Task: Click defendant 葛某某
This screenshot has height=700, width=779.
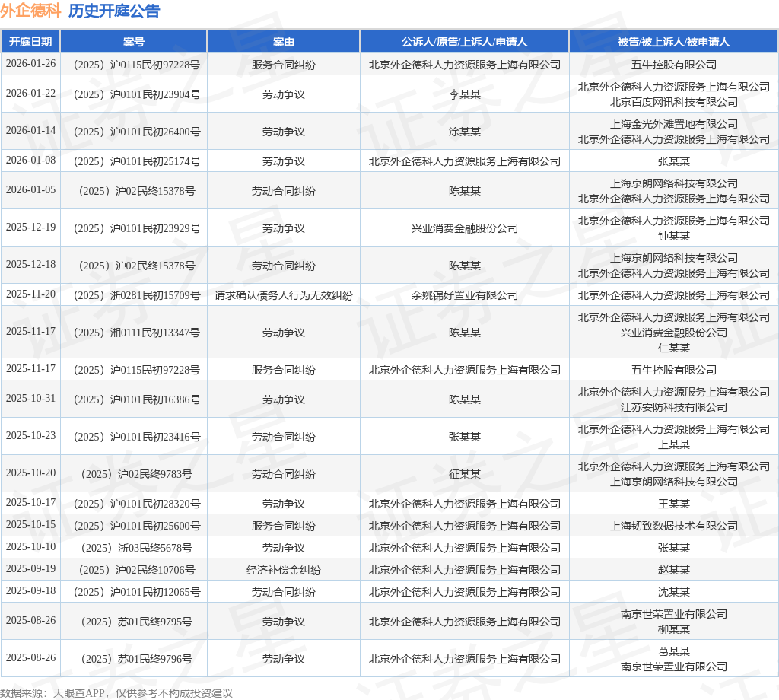Action: tap(674, 651)
